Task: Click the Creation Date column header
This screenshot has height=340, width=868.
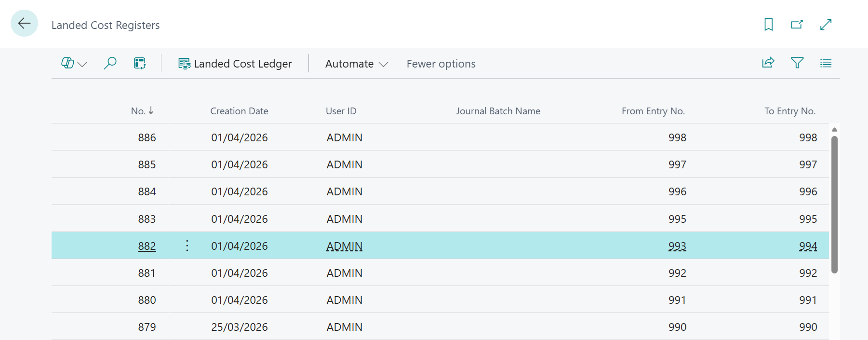Action: tap(239, 111)
